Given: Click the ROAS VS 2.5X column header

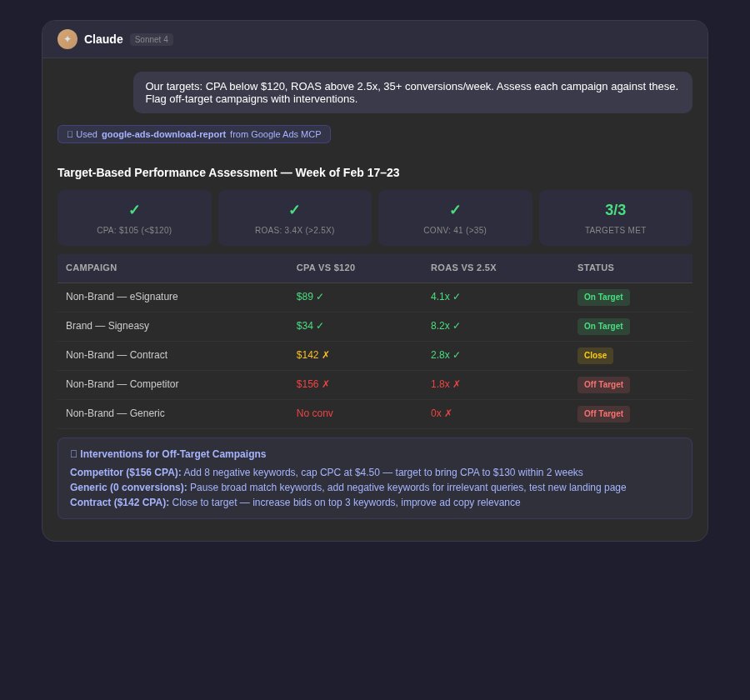Looking at the screenshot, I should pyautogui.click(x=463, y=268).
